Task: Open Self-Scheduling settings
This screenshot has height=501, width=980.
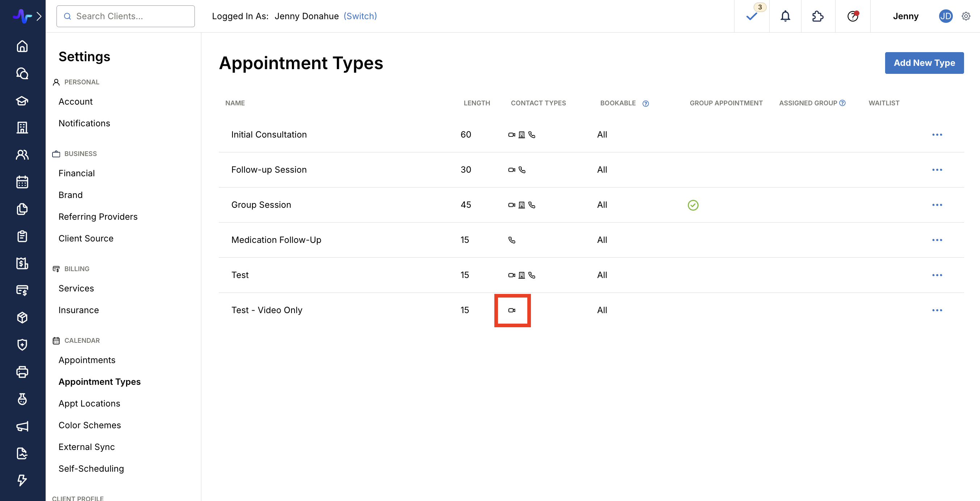Action: (x=91, y=469)
